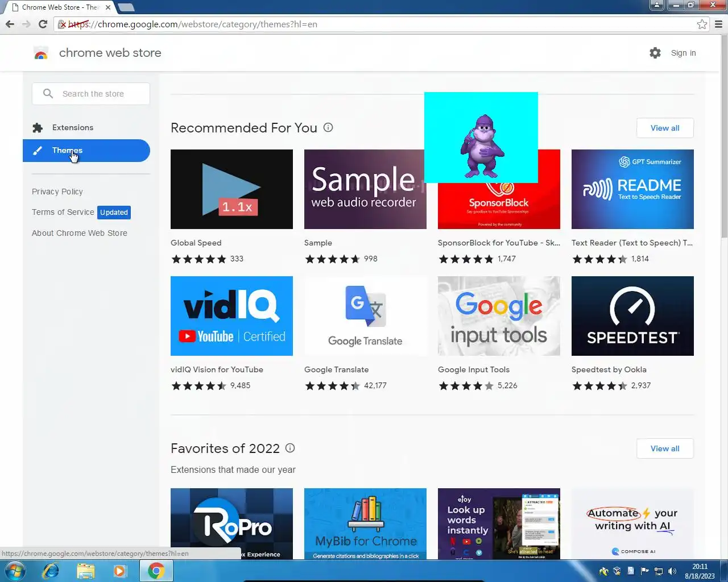Open the Chrome hamburger menu
The height and width of the screenshot is (582, 728).
tap(718, 24)
